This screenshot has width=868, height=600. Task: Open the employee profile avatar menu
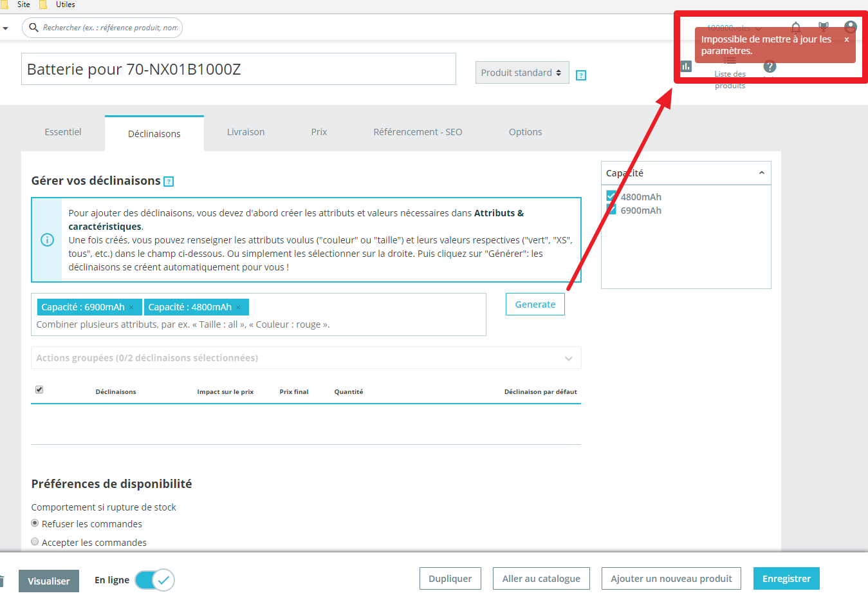(x=851, y=27)
